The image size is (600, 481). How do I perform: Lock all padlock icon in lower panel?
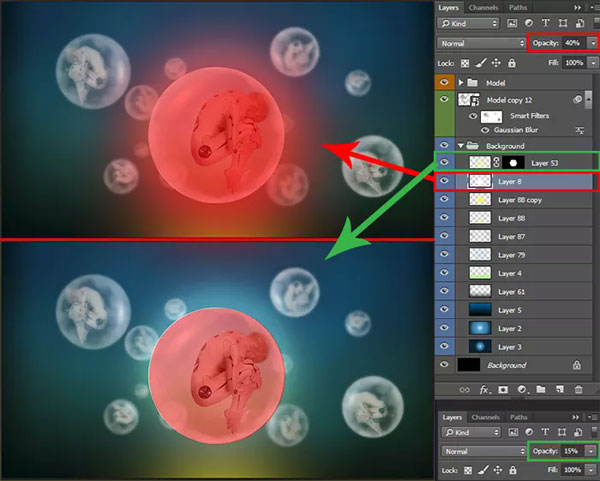513,470
